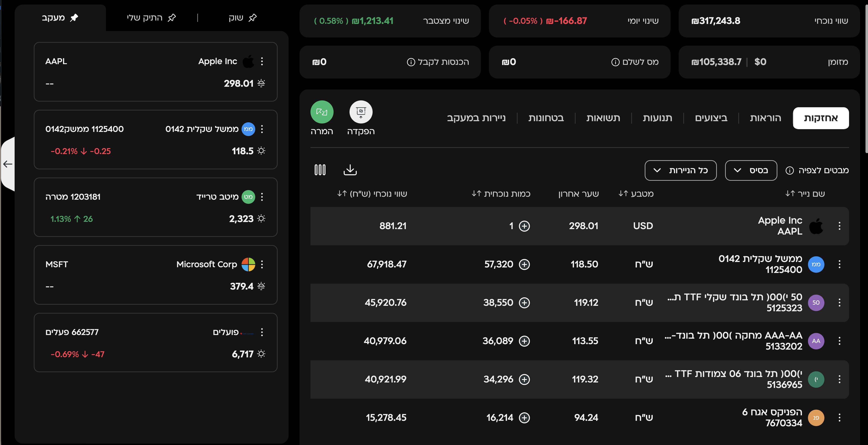Open the מיטב טרייד watchlist card menu
Image resolution: width=868 pixels, height=445 pixels.
(262, 197)
